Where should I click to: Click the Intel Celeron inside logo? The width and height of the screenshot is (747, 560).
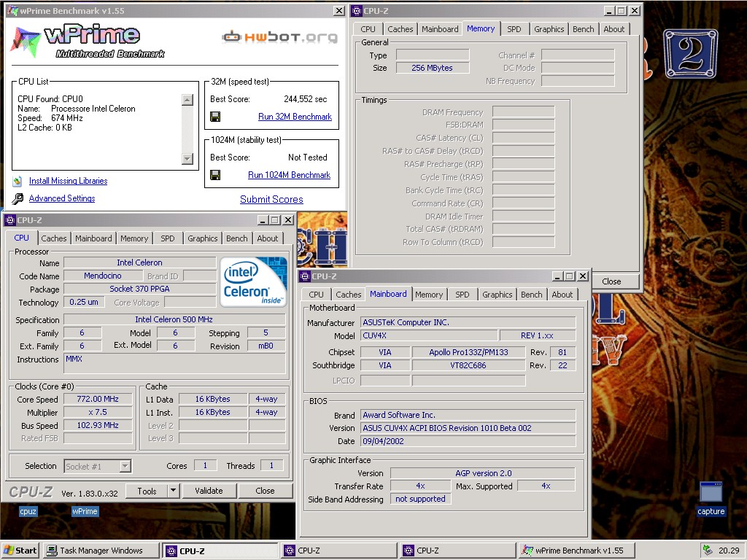coord(253,282)
